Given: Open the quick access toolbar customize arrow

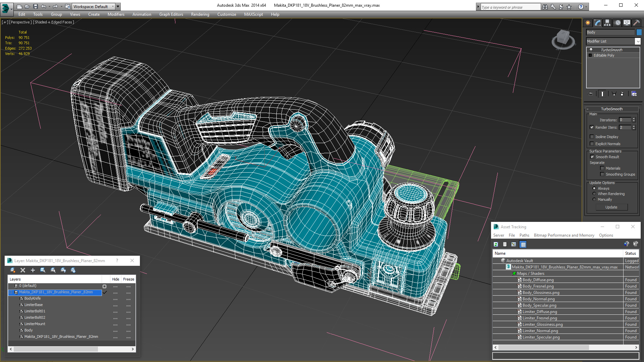Looking at the screenshot, I should [x=118, y=6].
